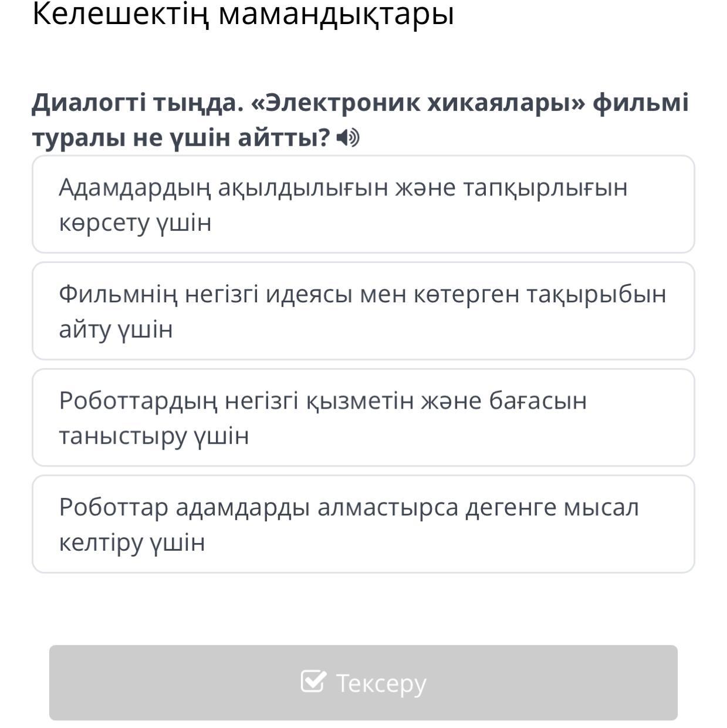Select "Роботтар адамдарды алмастырса дегенге мысал келтіру үшін"
This screenshot has width=727, height=728.
click(363, 524)
